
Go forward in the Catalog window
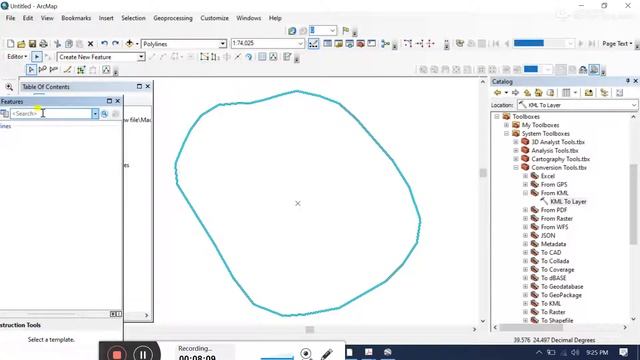click(x=516, y=93)
